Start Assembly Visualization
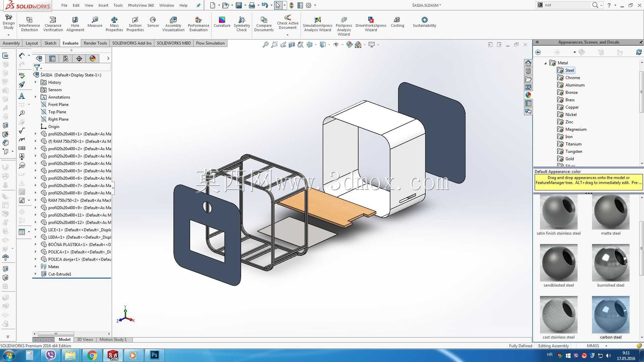644x362 pixels. (173, 24)
